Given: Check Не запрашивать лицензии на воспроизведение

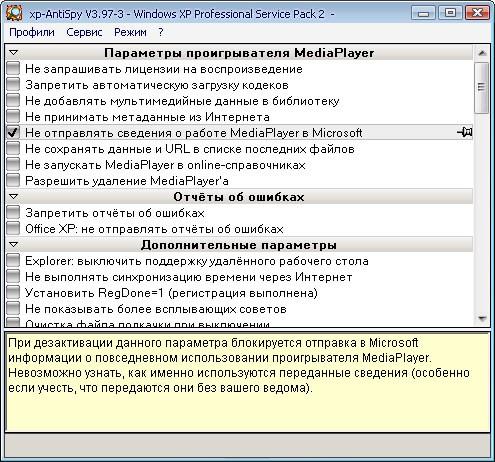Looking at the screenshot, I should pos(13,69).
